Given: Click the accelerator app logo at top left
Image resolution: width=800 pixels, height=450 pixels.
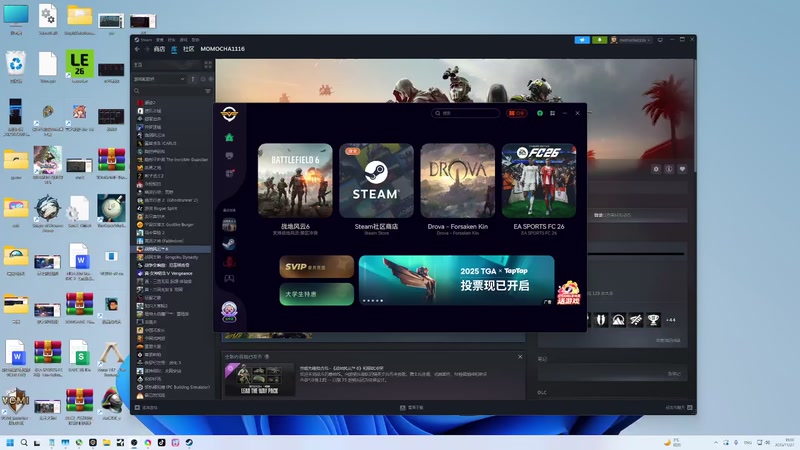Looking at the screenshot, I should click(x=229, y=113).
